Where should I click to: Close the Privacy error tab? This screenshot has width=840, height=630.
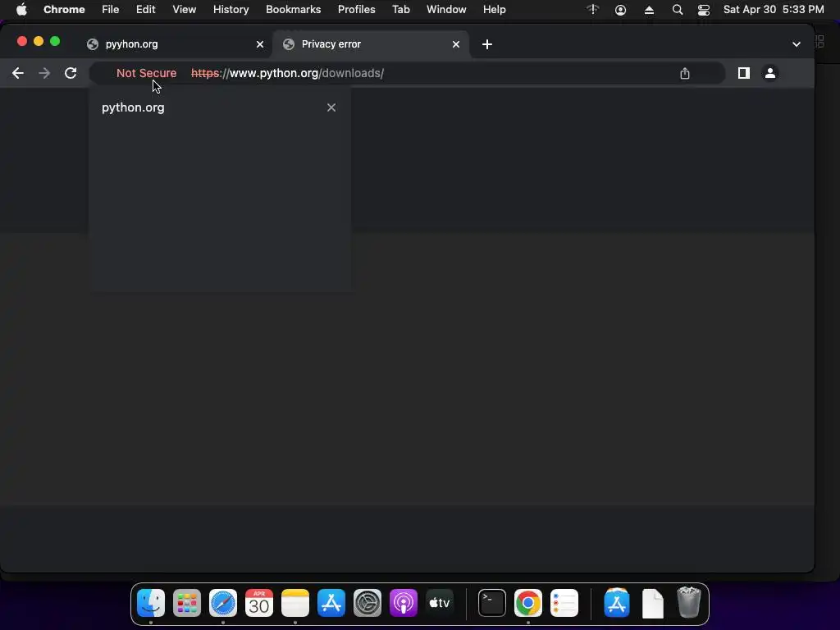[456, 44]
